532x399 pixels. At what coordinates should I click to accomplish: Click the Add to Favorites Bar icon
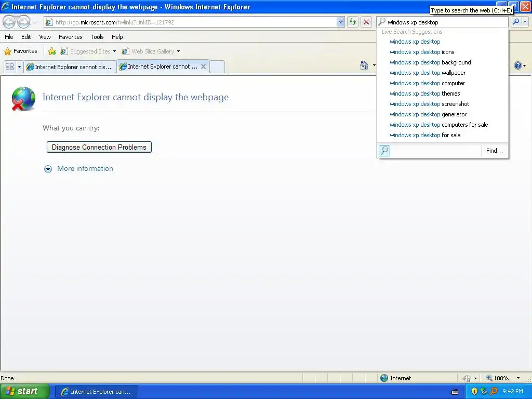click(x=52, y=51)
